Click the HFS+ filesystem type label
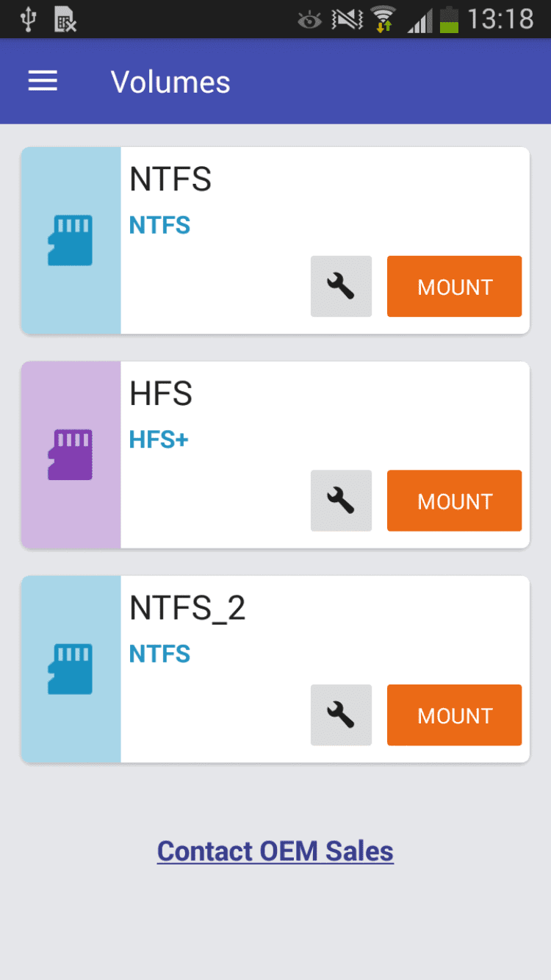 pyautogui.click(x=159, y=440)
